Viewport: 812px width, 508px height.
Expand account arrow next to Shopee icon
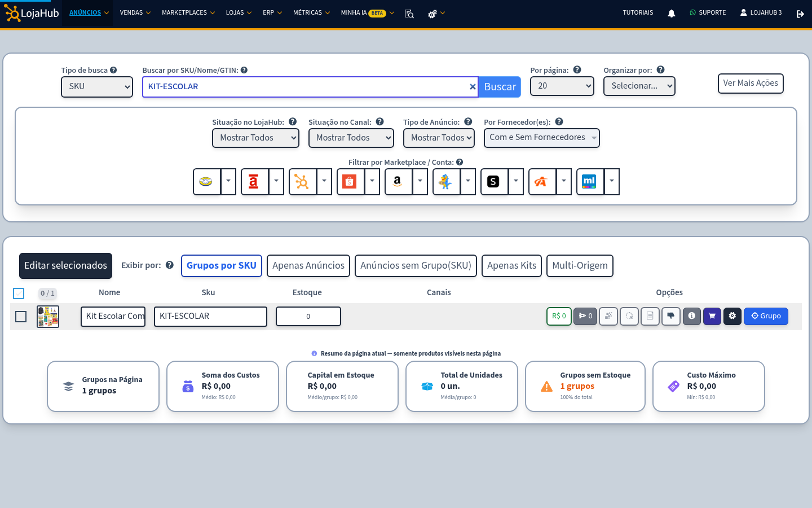click(x=372, y=182)
